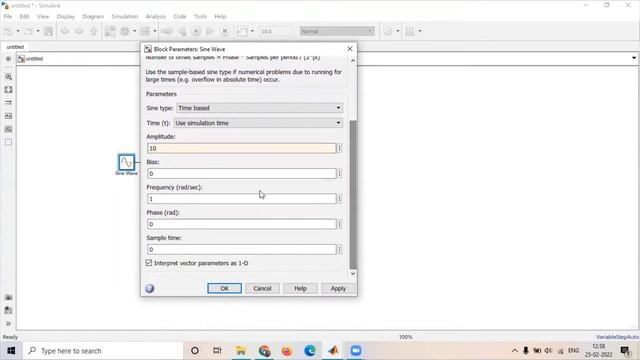Viewport: 640px width, 360px height.
Task: Click the Phase (rad) input field
Action: (x=242, y=224)
